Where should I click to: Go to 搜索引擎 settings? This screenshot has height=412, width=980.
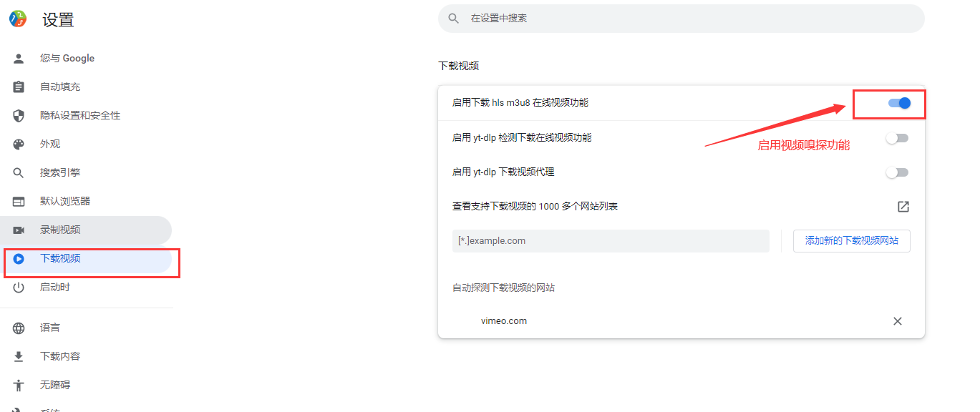click(x=60, y=173)
